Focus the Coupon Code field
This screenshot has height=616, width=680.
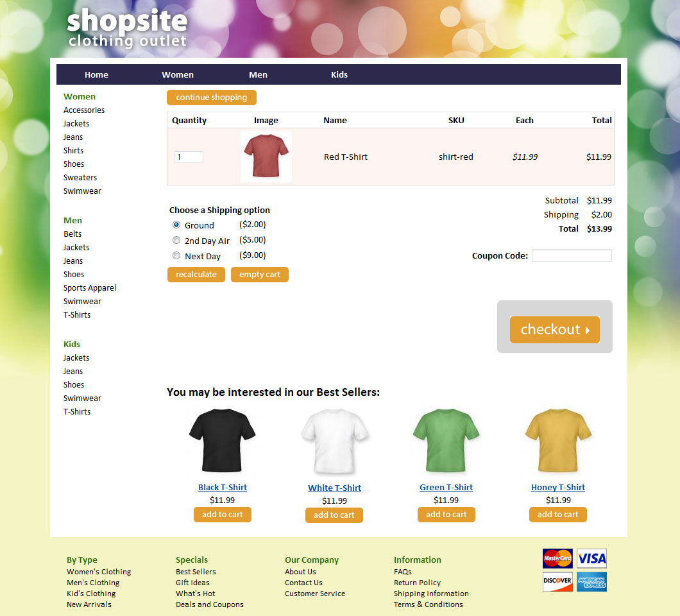click(x=572, y=255)
